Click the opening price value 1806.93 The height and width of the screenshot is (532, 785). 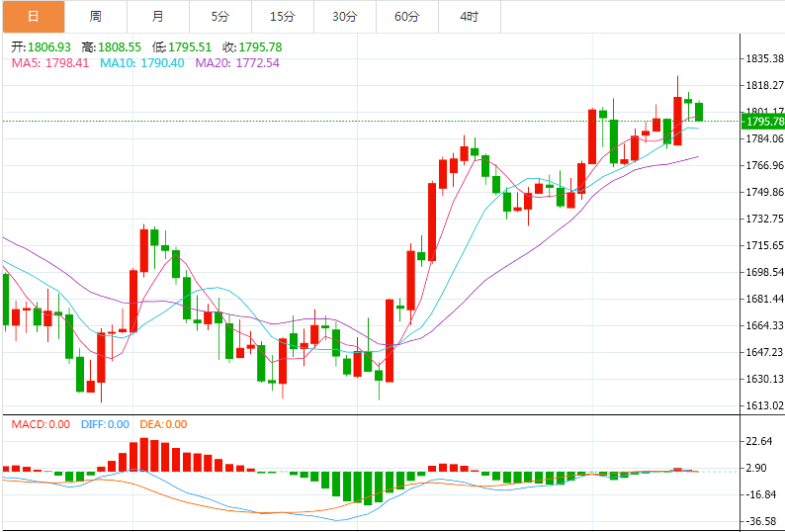pyautogui.click(x=49, y=47)
